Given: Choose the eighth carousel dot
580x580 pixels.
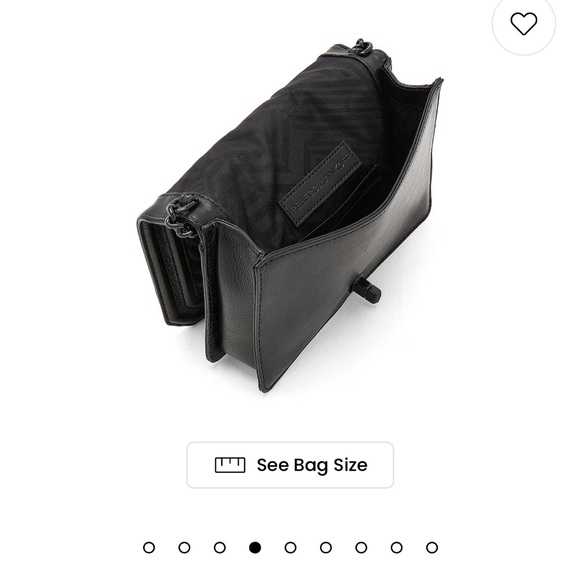Looking at the screenshot, I should [397, 547].
